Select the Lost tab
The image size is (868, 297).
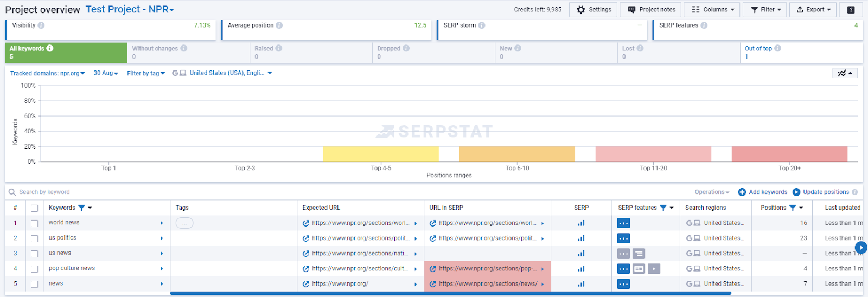pyautogui.click(x=679, y=53)
